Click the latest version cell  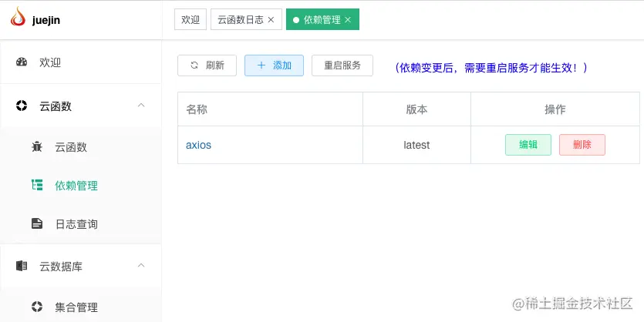[417, 145]
